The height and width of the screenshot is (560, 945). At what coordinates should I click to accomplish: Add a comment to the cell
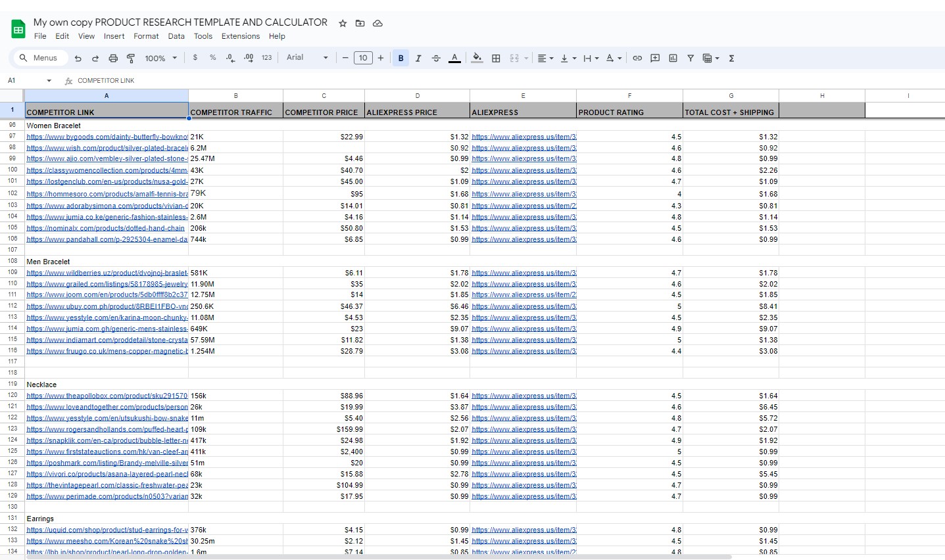point(655,58)
